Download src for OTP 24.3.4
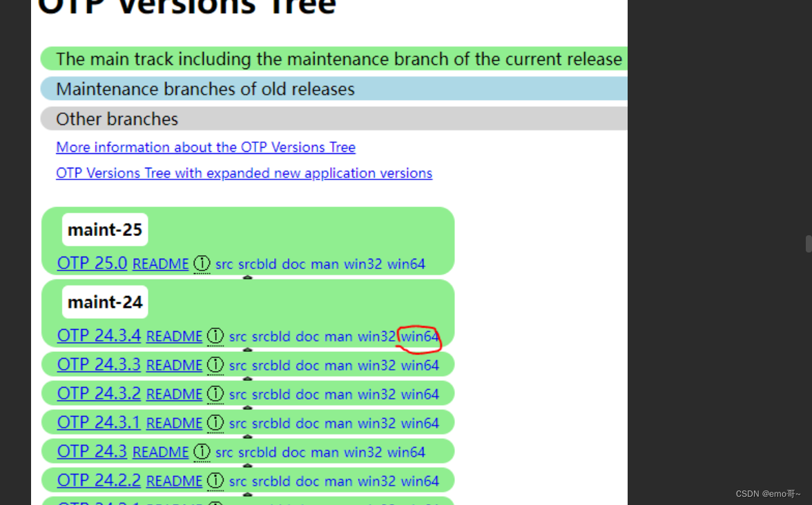This screenshot has width=812, height=505. pyautogui.click(x=238, y=337)
